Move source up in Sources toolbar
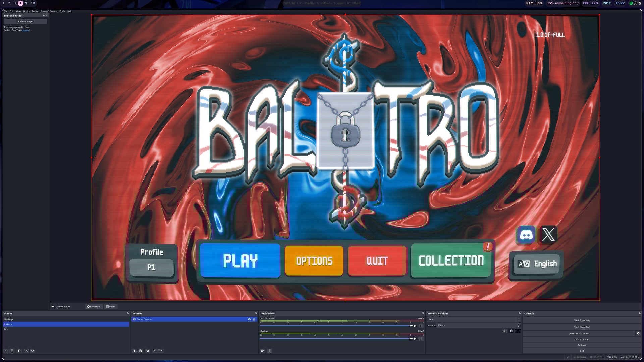 tap(155, 351)
